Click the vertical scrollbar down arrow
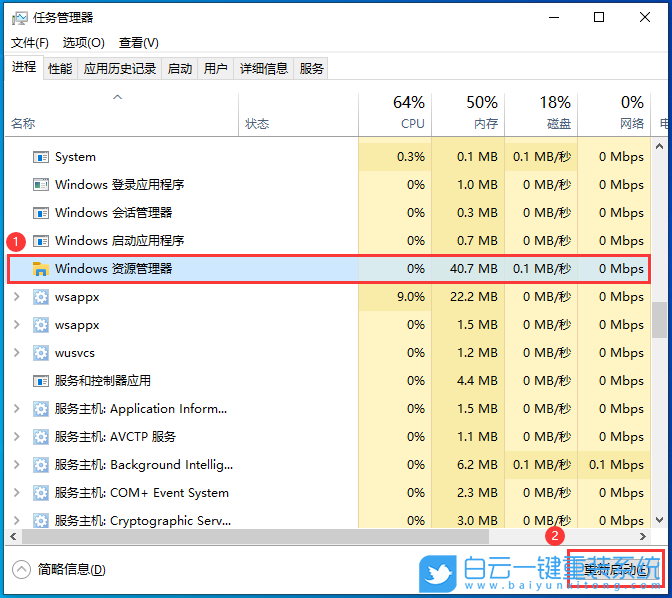The image size is (672, 598). 660,520
